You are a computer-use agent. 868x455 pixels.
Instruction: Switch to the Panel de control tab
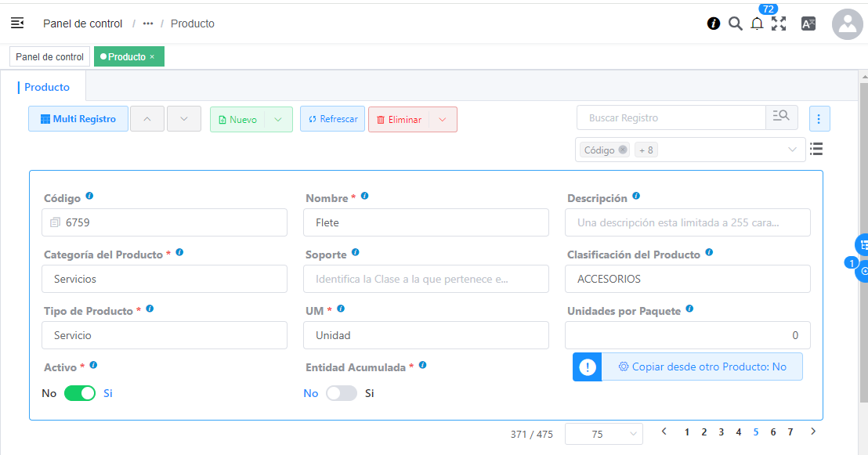(x=49, y=56)
